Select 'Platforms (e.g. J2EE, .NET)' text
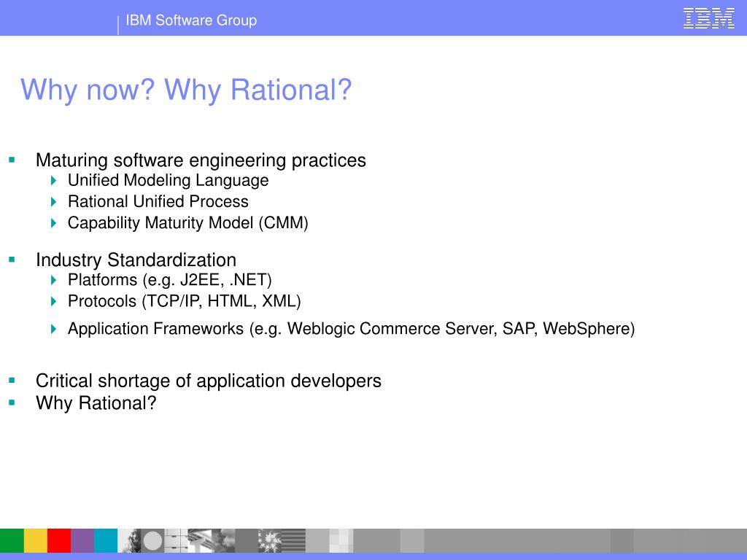 [169, 280]
